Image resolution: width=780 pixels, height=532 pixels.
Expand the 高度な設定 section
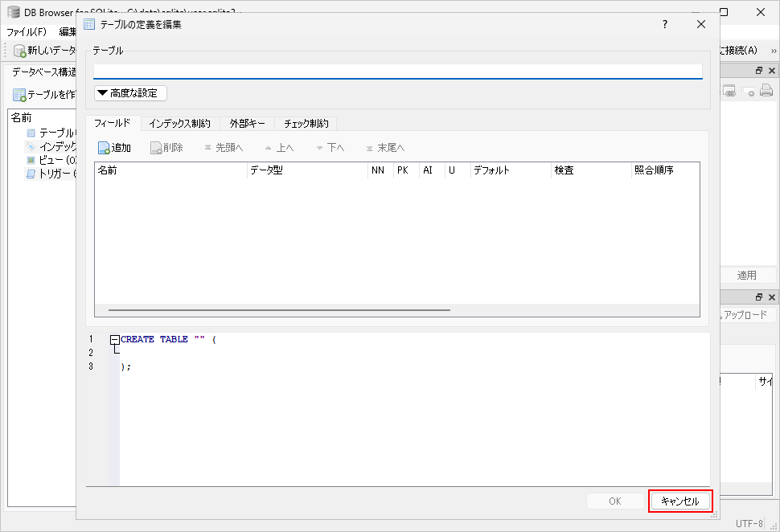(x=130, y=93)
